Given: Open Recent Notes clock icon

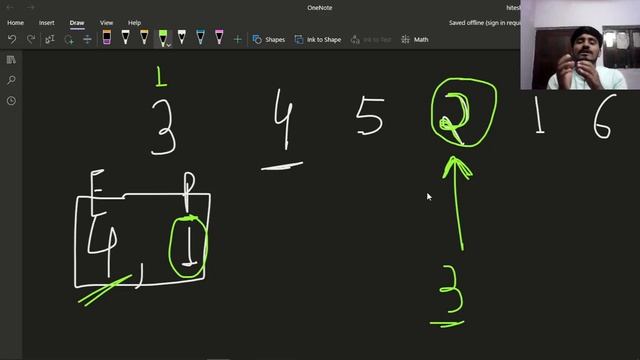Looking at the screenshot, I should point(11,100).
